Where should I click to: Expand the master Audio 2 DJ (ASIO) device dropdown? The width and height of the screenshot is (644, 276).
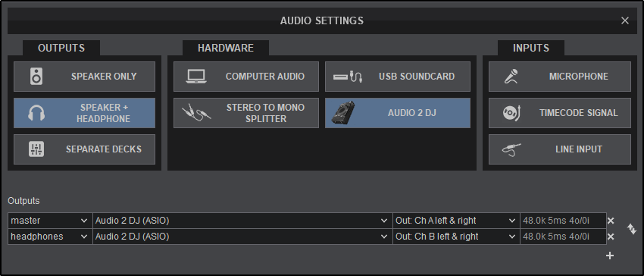[x=242, y=221]
